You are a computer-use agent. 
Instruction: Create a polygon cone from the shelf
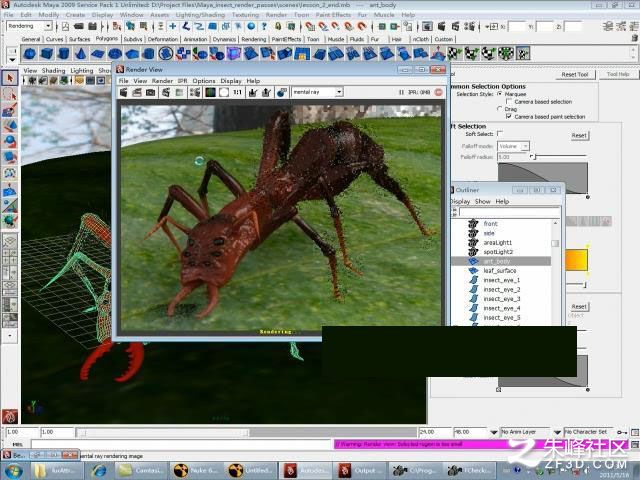pos(81,53)
